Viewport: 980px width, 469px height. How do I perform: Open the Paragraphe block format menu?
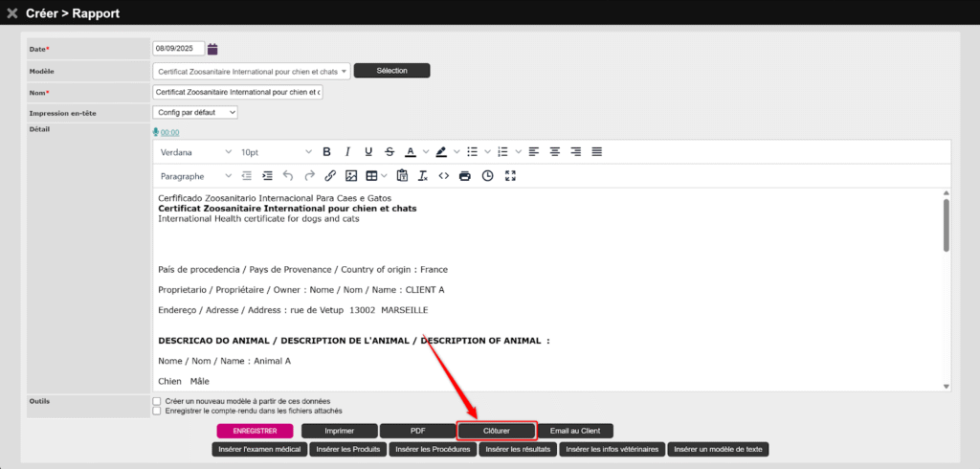coord(195,176)
